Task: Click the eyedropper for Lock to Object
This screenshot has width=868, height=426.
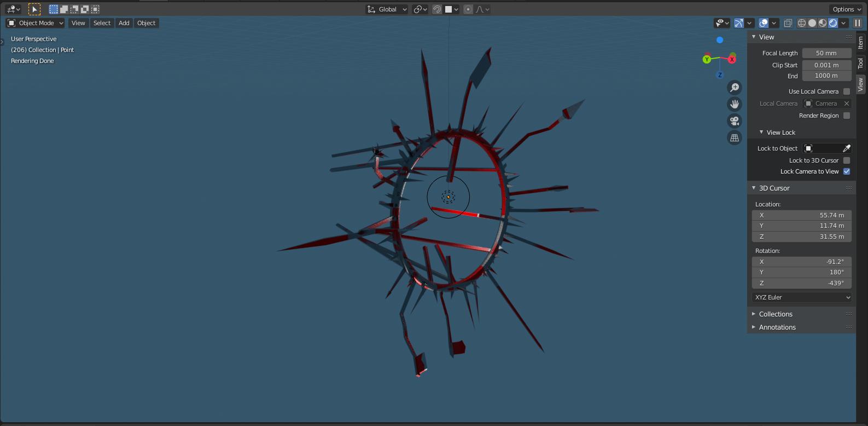Action: click(x=847, y=148)
